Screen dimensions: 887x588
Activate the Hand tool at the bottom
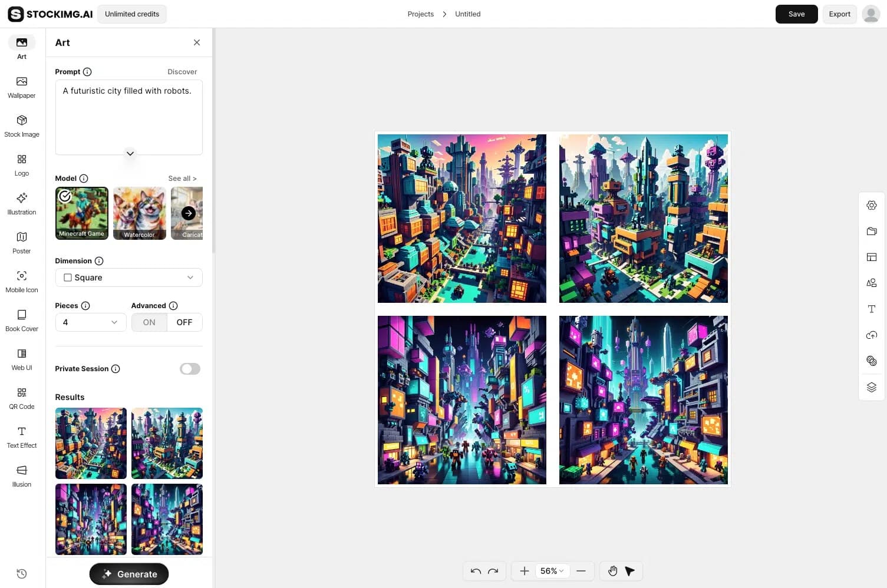(x=612, y=570)
